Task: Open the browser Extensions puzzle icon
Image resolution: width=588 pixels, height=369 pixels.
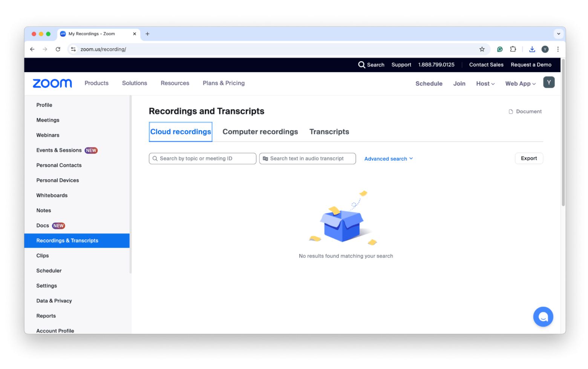Action: coord(513,49)
